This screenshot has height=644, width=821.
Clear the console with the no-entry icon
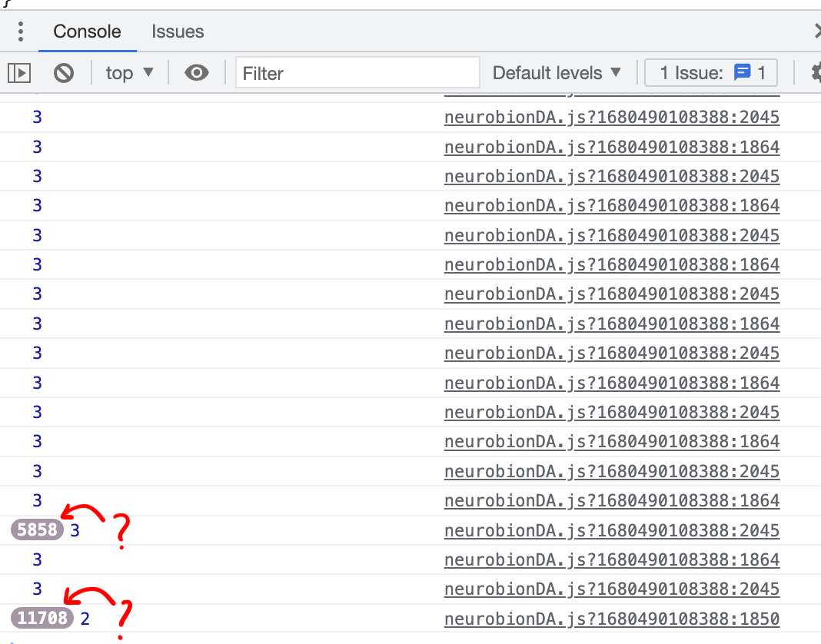click(x=64, y=72)
